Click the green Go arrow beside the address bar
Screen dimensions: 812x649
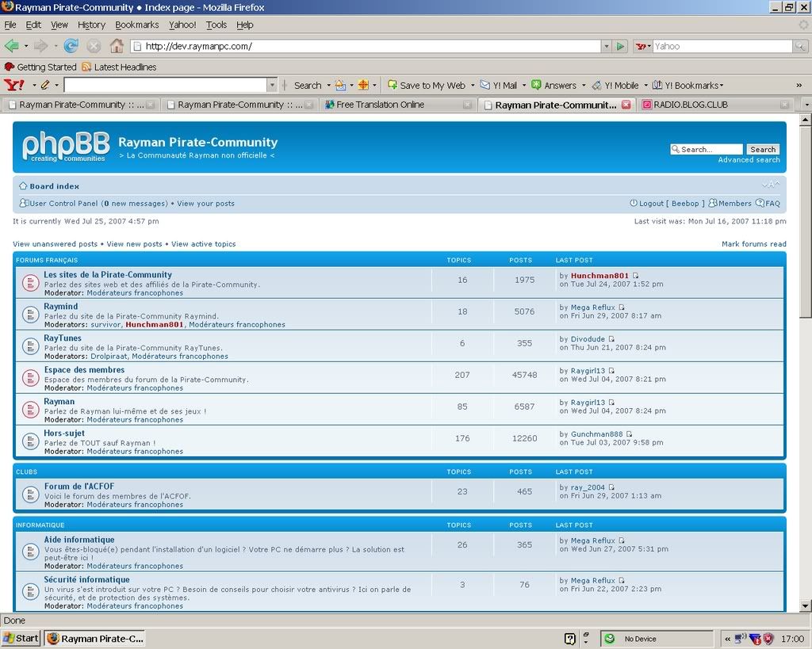click(x=620, y=46)
